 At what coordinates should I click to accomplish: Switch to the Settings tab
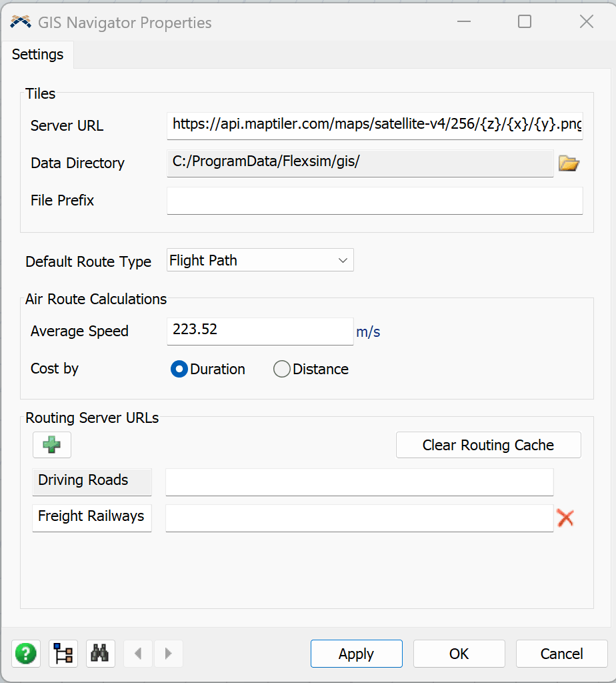coord(37,55)
